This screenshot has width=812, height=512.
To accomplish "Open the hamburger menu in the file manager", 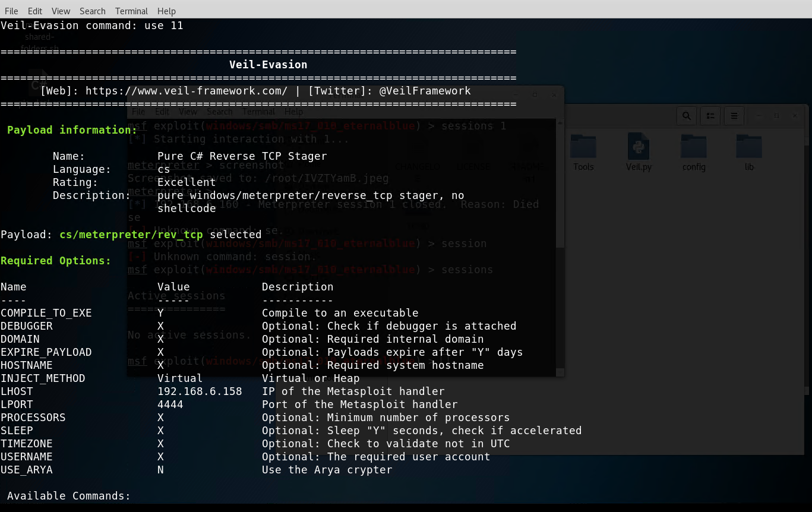I will click(734, 116).
